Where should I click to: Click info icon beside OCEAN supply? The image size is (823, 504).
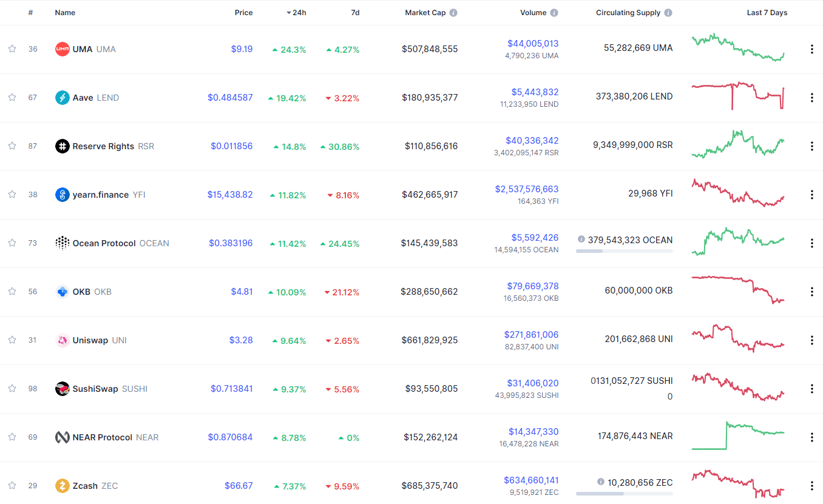click(x=581, y=239)
